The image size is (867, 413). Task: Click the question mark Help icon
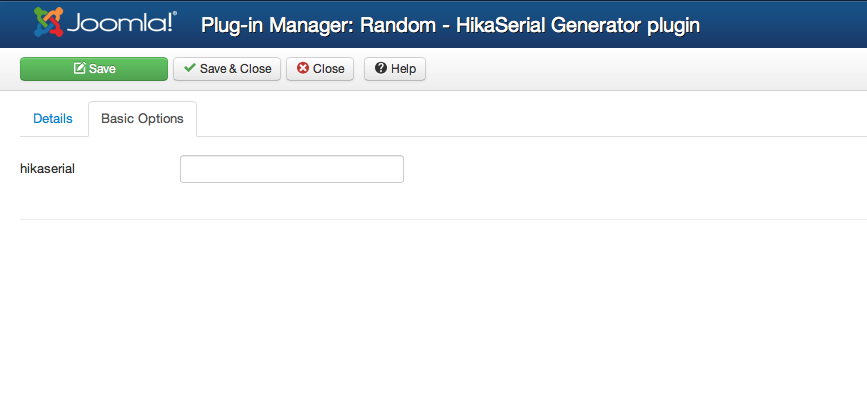[381, 69]
